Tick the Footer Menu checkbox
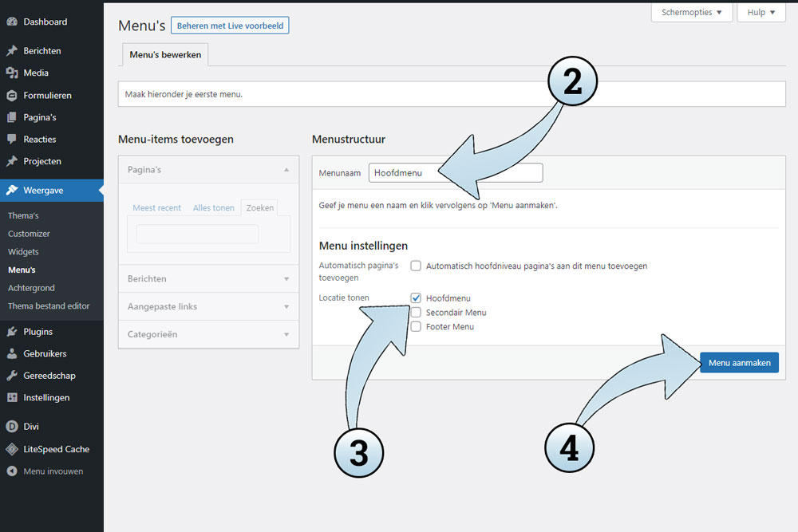Screen dimensions: 798x532 416,327
